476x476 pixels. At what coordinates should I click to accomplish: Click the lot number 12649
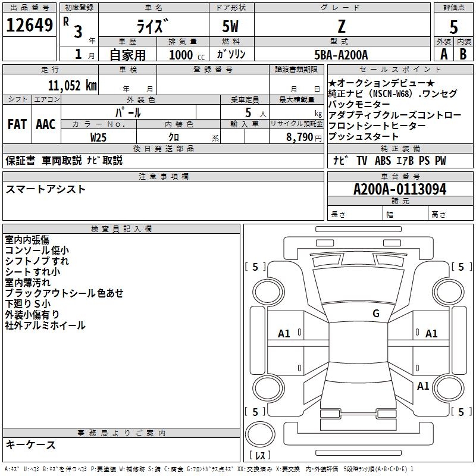[29, 25]
